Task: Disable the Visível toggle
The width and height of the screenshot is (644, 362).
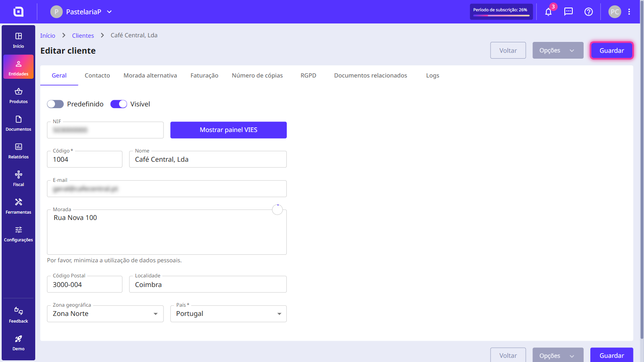Action: tap(119, 104)
